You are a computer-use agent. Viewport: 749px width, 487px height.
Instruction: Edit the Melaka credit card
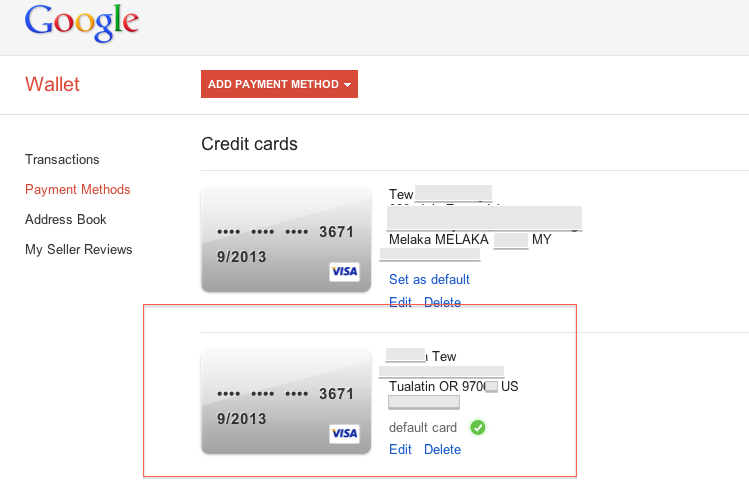tap(400, 302)
